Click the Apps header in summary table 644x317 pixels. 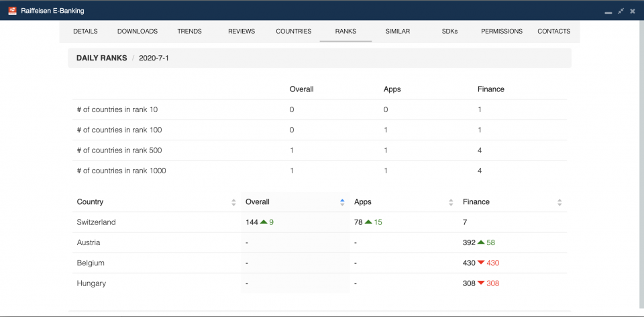(x=392, y=89)
